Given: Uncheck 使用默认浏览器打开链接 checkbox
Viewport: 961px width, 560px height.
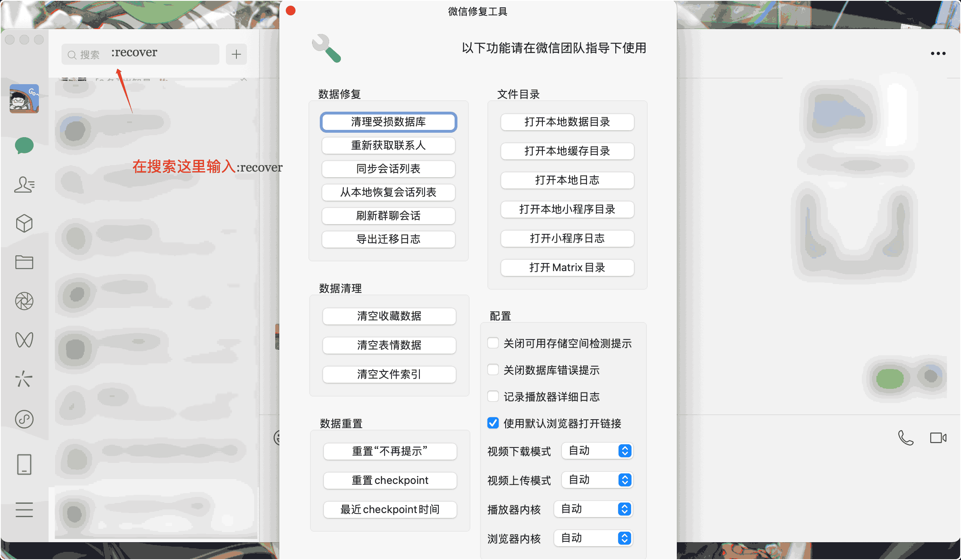Looking at the screenshot, I should click(x=493, y=423).
